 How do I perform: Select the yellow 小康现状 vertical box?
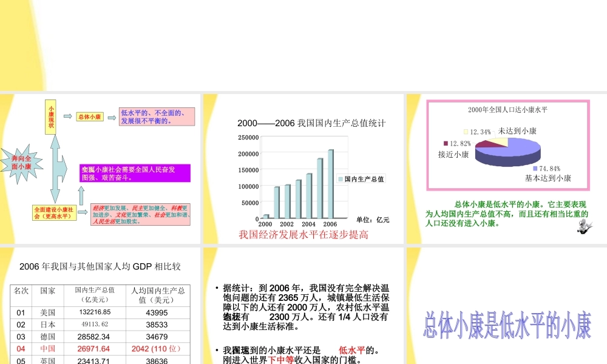click(x=51, y=117)
